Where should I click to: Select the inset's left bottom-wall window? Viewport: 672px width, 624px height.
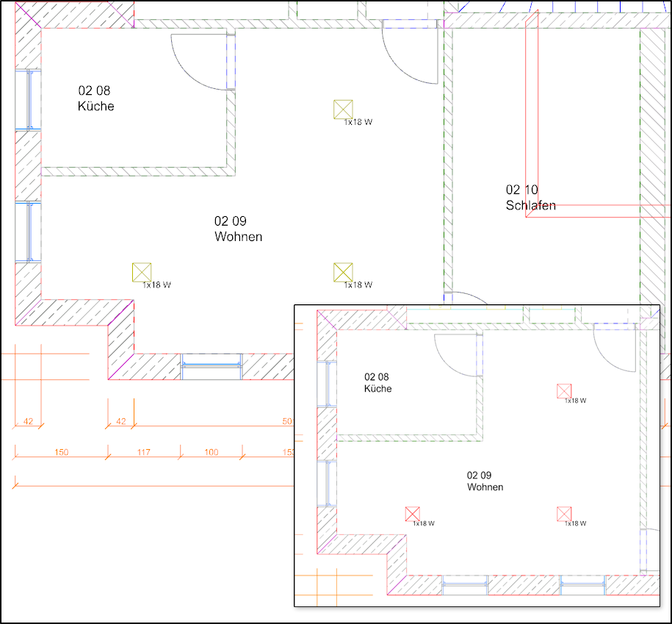(465, 585)
